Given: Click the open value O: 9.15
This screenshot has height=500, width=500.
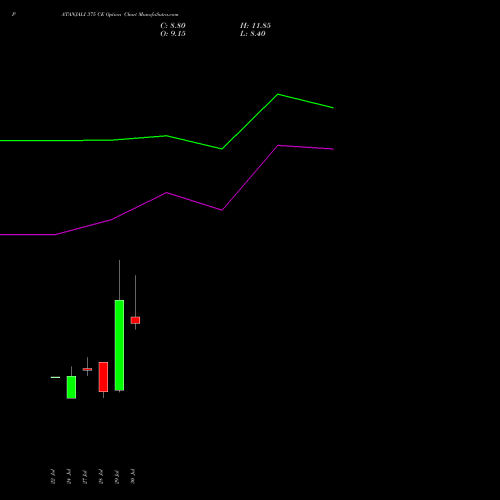Looking at the screenshot, I should click(173, 34).
